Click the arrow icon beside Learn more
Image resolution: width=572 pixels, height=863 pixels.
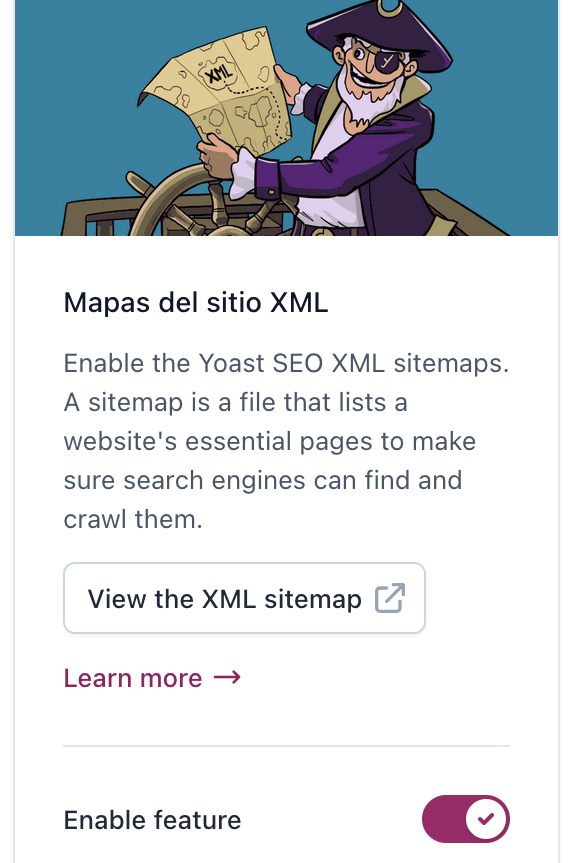(x=227, y=678)
